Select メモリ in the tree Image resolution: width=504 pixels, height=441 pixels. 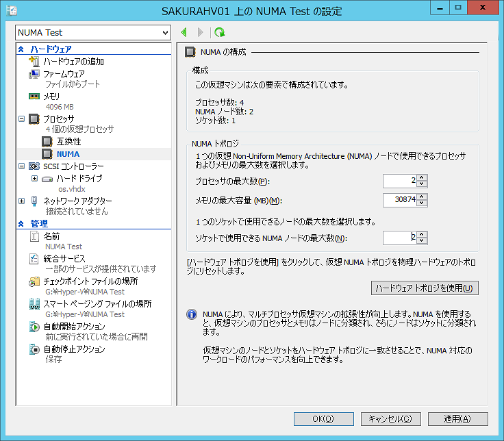click(x=52, y=97)
